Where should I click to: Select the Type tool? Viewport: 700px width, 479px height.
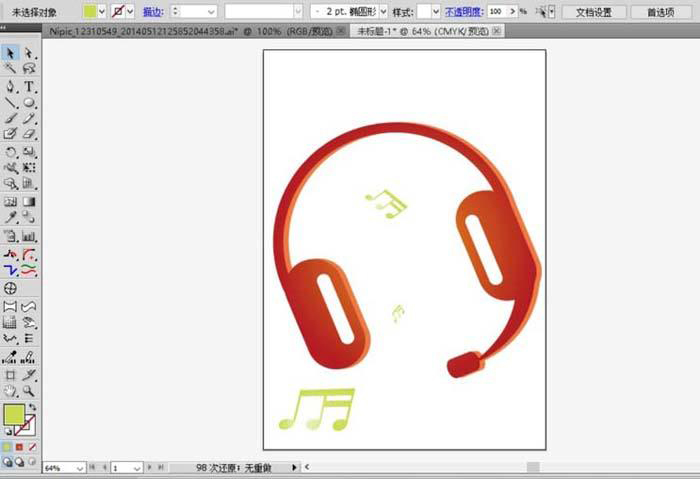coord(29,86)
